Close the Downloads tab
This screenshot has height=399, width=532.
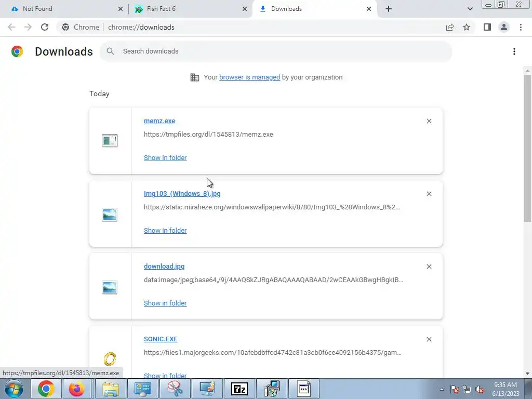click(369, 9)
